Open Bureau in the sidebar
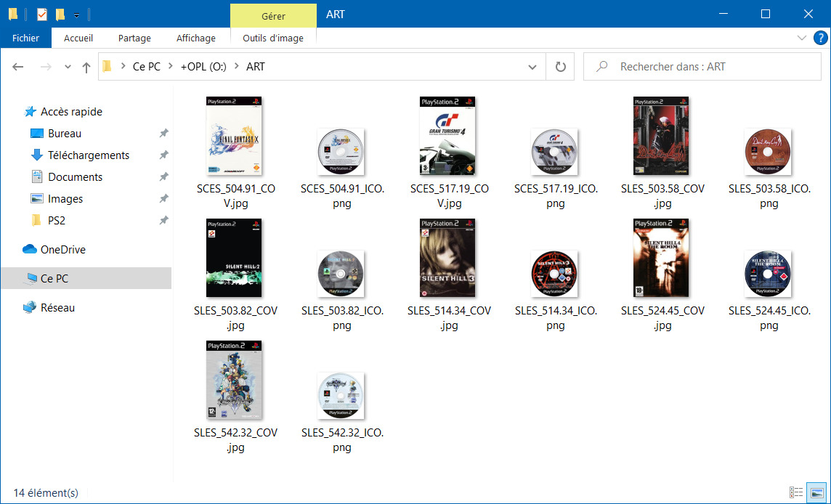831x504 pixels. 56,134
